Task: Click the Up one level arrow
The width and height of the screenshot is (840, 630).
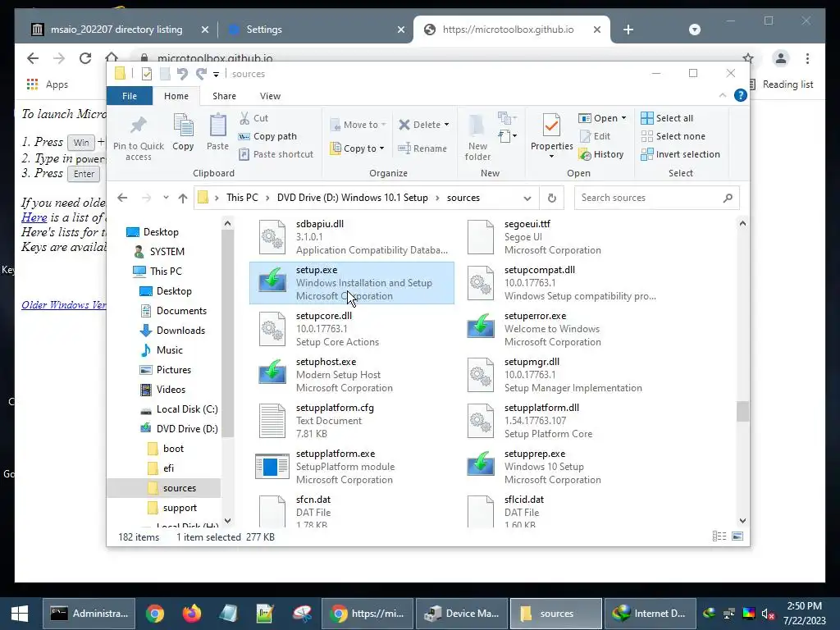Action: tap(183, 199)
